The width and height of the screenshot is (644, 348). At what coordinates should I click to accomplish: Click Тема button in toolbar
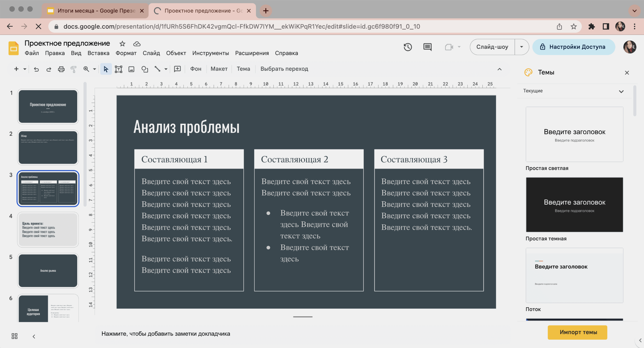[x=243, y=69]
